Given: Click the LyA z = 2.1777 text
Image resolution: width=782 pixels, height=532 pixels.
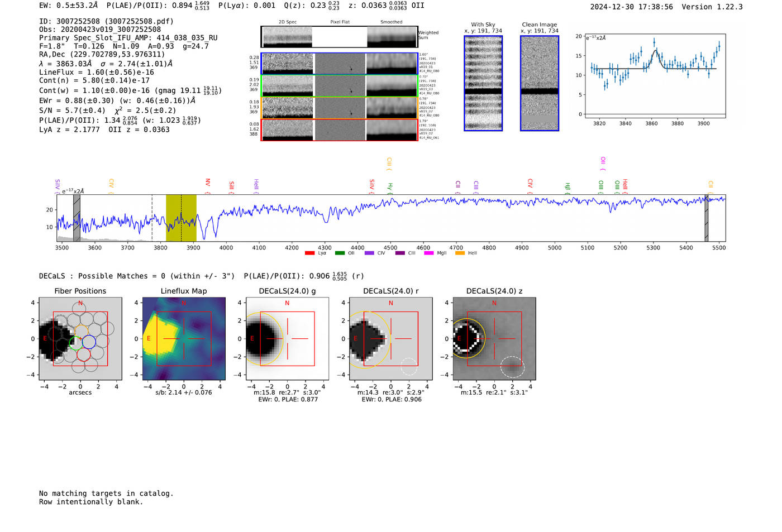Looking at the screenshot, I should 69,130.
